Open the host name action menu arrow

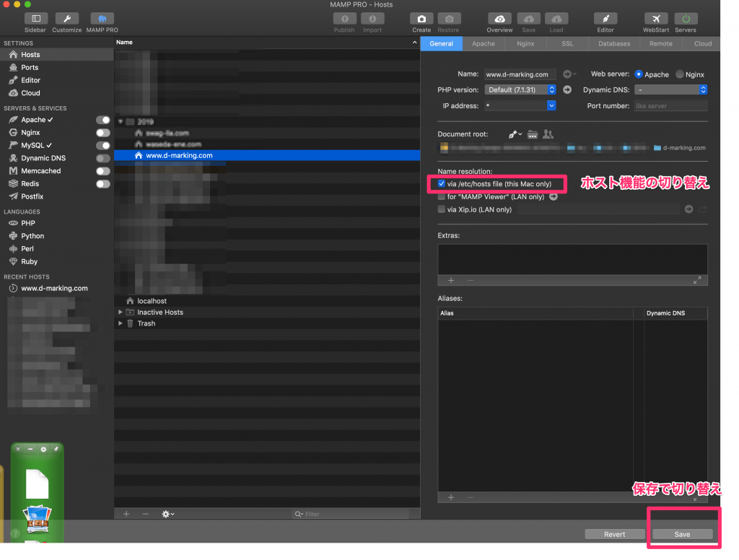569,74
